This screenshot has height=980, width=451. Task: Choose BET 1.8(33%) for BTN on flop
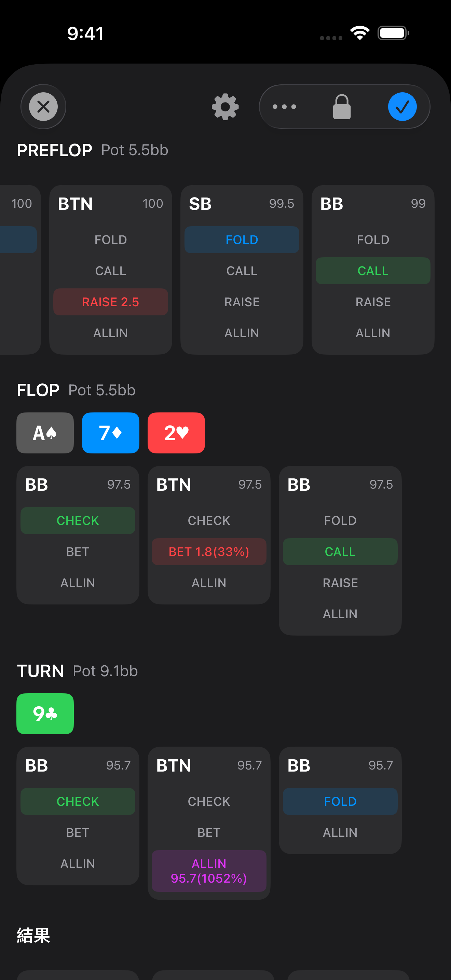[209, 552]
